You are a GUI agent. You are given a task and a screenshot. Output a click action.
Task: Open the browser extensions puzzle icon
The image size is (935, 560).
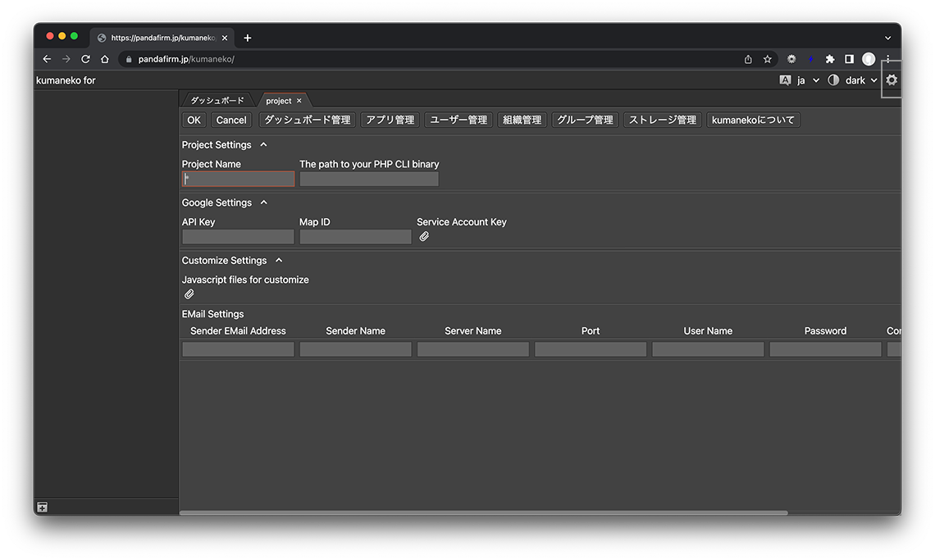(829, 59)
